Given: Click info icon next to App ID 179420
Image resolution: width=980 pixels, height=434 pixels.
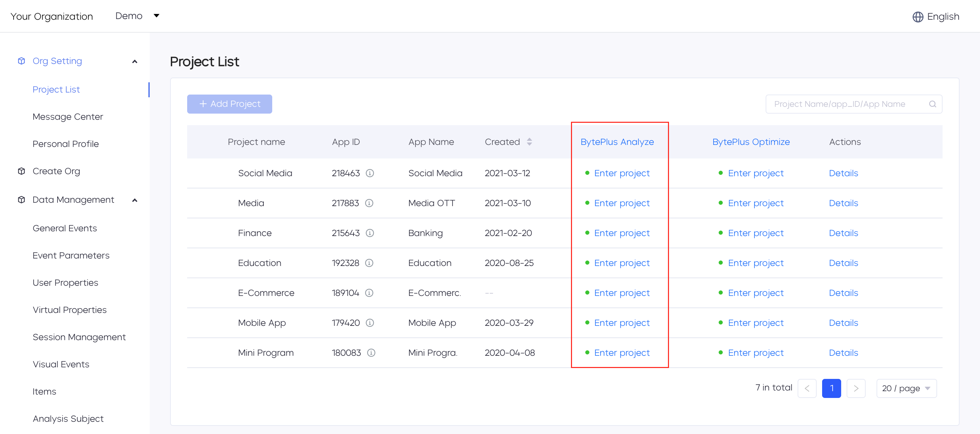Looking at the screenshot, I should pyautogui.click(x=370, y=322).
